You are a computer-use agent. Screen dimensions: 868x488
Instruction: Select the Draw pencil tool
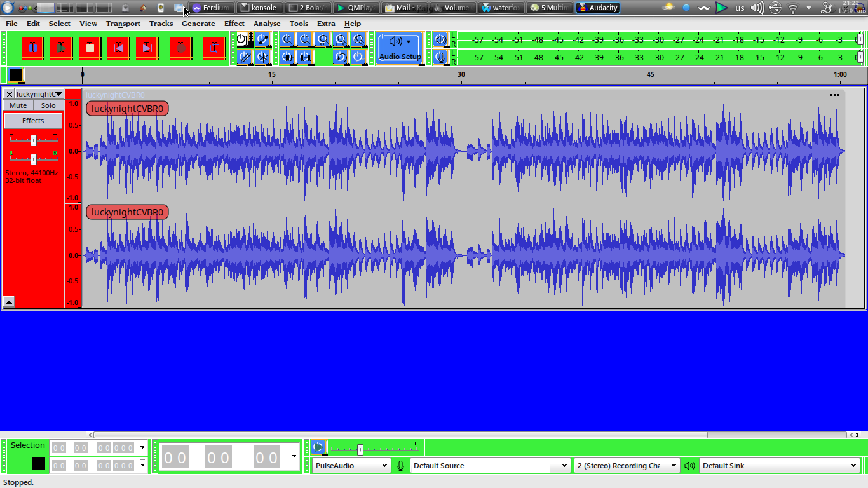[245, 57]
